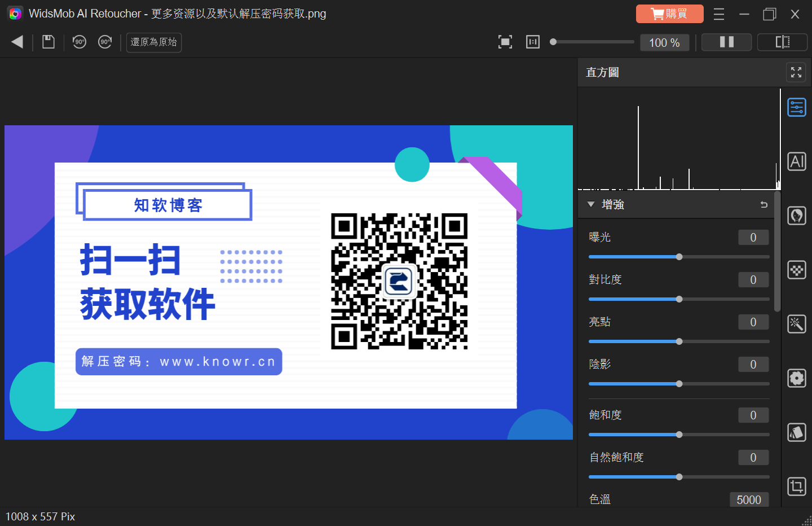The width and height of the screenshot is (812, 526).
Task: Click the 陰影 shadows slider
Action: tap(679, 384)
